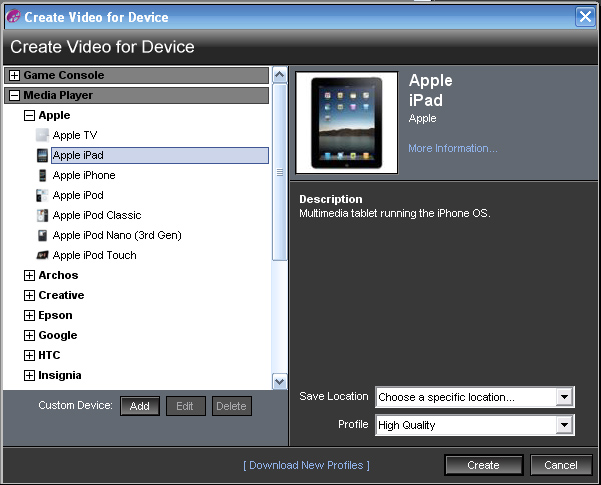The image size is (601, 485).
Task: Click the Create button
Action: [x=484, y=465]
